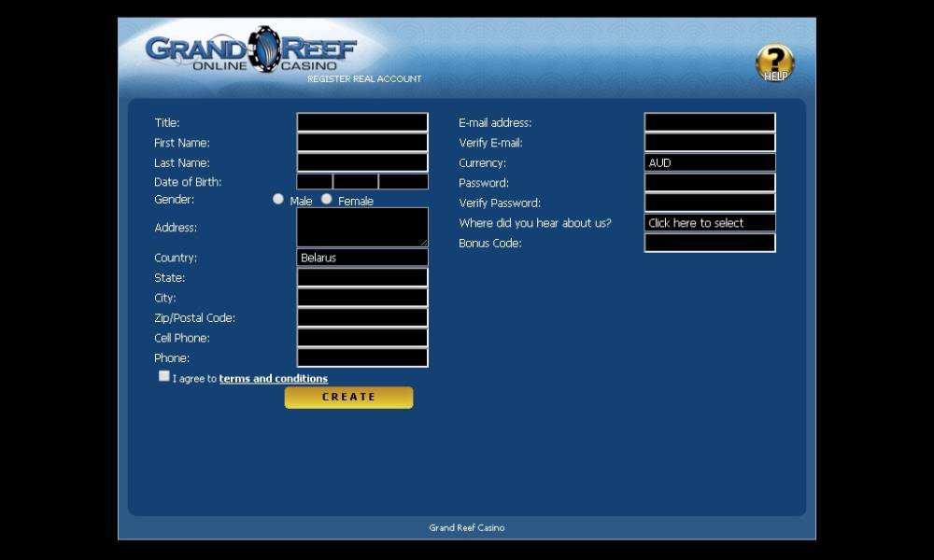Click the Address text area
This screenshot has height=560, width=934.
coord(362,227)
